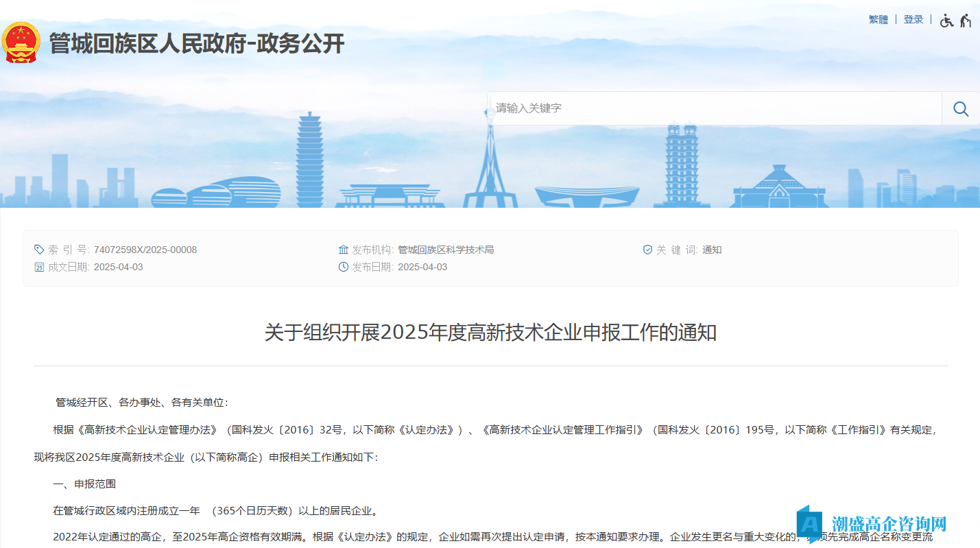980x548 pixels.
Task: Click publishing agency 管城回族区科学技术局
Action: 446,250
